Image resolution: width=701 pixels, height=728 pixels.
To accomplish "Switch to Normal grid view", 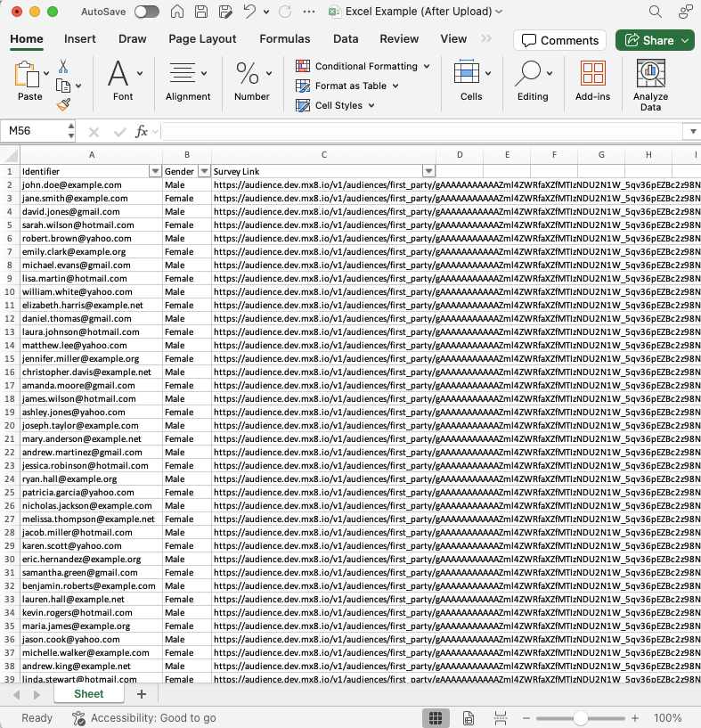I will click(435, 717).
